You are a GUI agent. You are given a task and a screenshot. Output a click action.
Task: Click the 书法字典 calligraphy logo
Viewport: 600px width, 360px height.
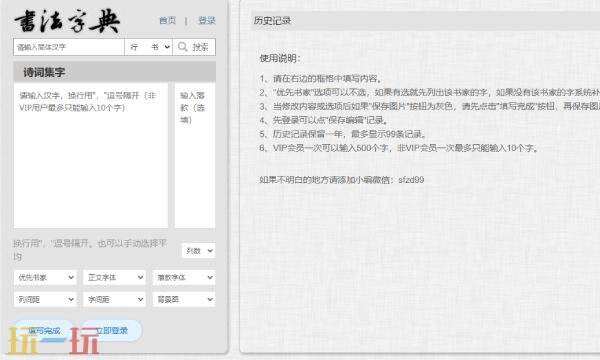67,21
